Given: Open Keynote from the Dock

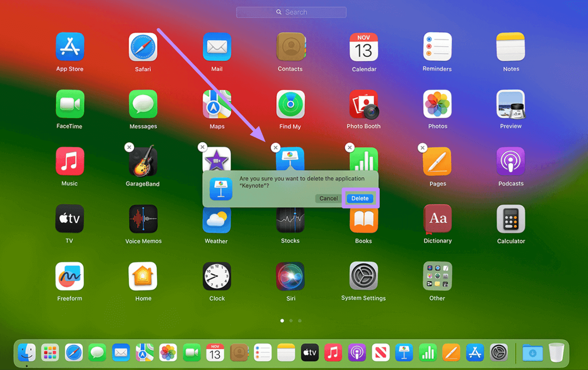Looking at the screenshot, I should click(404, 353).
